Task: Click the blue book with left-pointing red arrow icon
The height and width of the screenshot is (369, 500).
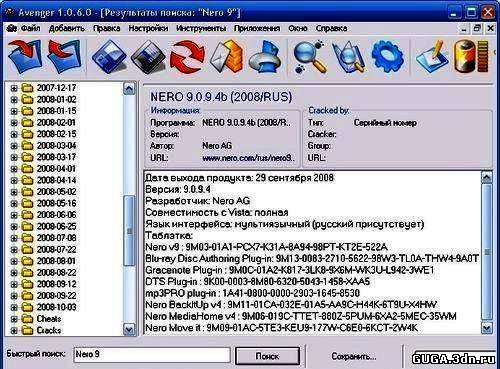Action: pyautogui.click(x=64, y=56)
